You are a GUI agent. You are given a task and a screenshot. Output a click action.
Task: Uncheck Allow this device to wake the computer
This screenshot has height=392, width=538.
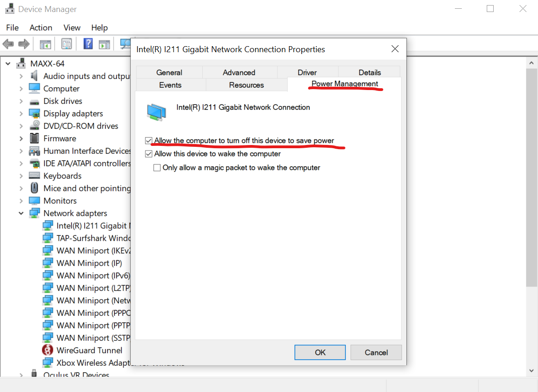[149, 154]
